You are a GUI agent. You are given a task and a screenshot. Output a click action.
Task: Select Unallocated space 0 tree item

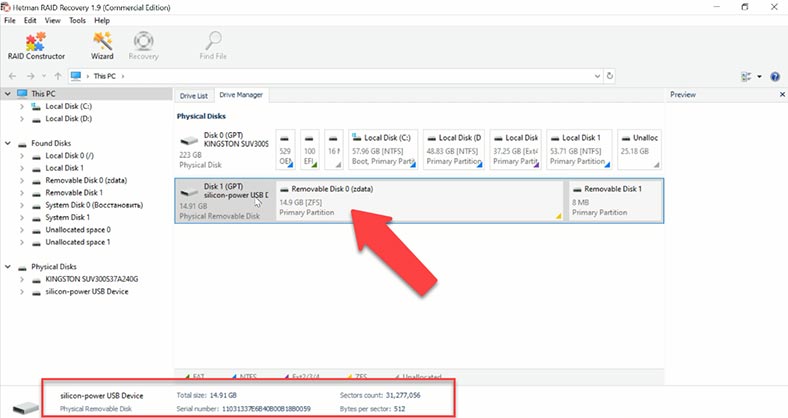click(78, 230)
